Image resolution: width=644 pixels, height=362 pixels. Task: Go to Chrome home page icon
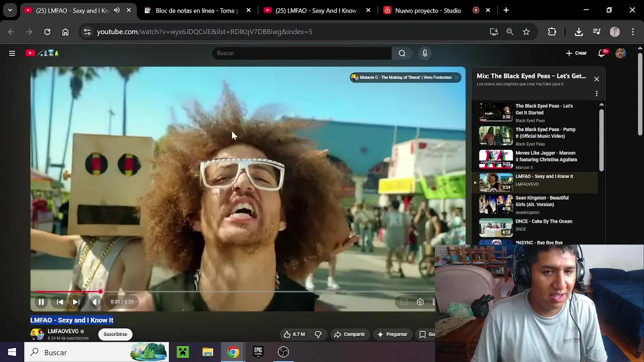click(x=65, y=32)
